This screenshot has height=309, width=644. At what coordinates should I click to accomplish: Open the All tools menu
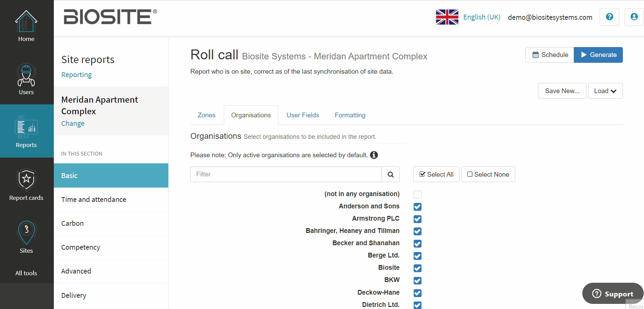click(x=26, y=273)
